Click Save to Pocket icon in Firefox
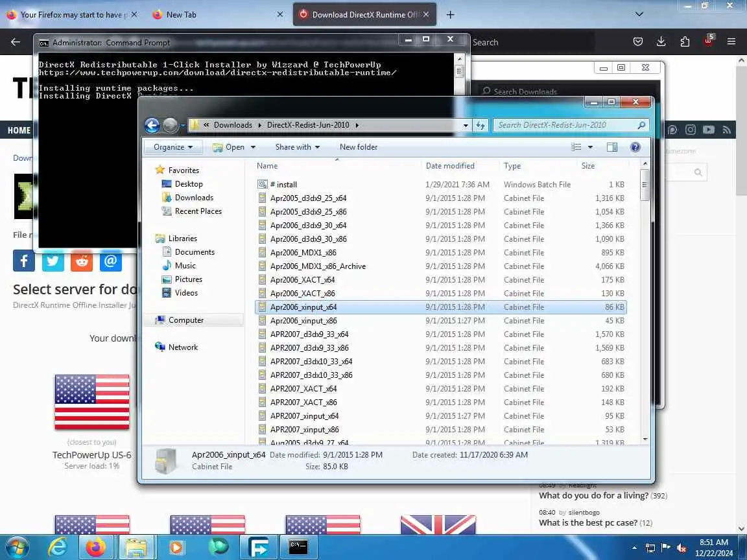The image size is (747, 560). [638, 42]
